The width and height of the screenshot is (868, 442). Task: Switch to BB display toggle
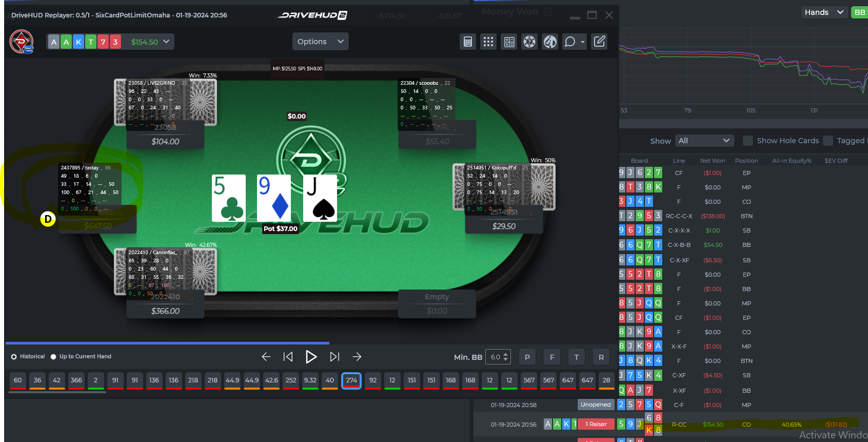click(x=860, y=12)
